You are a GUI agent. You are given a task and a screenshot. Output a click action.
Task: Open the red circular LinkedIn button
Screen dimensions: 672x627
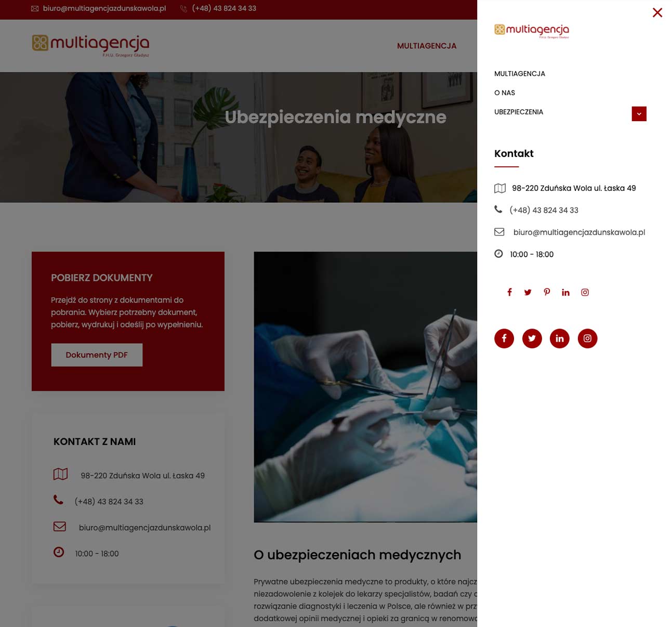[x=559, y=338]
